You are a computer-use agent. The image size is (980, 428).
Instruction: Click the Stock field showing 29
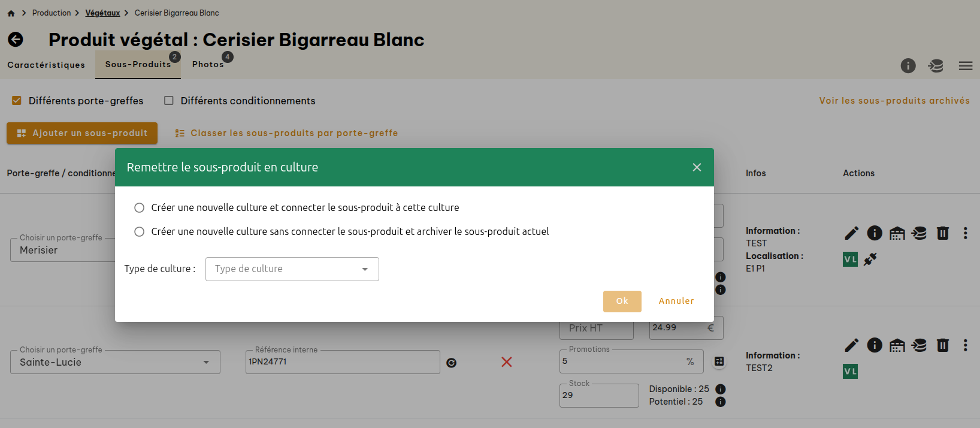click(x=599, y=396)
